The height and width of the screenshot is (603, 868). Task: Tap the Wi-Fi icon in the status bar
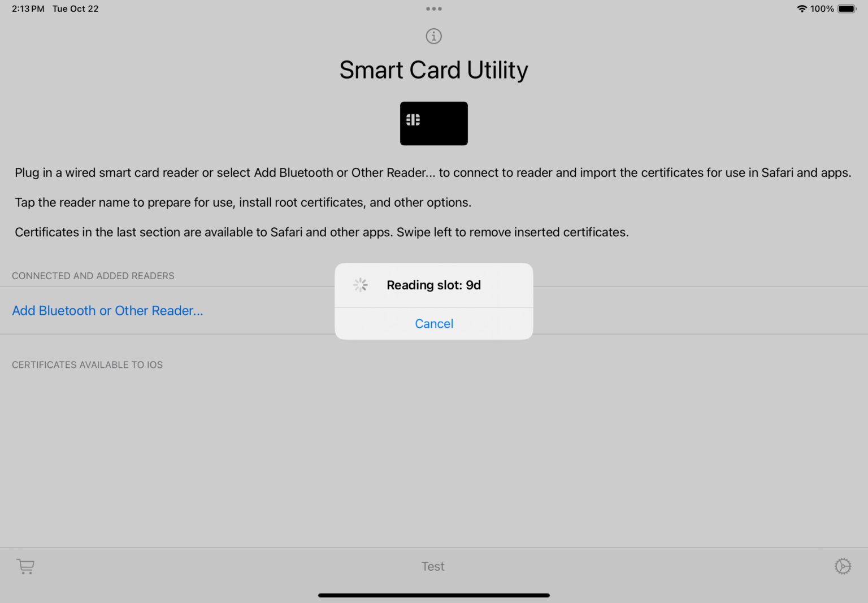click(x=802, y=8)
